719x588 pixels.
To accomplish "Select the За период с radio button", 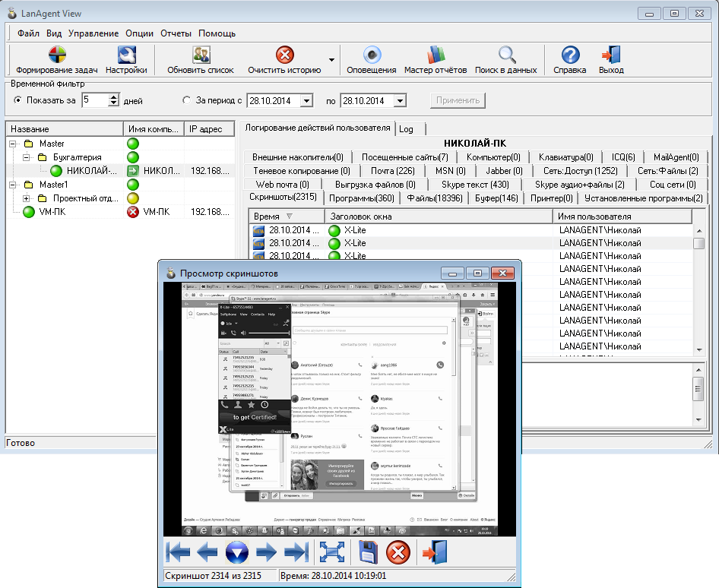I will point(187,100).
